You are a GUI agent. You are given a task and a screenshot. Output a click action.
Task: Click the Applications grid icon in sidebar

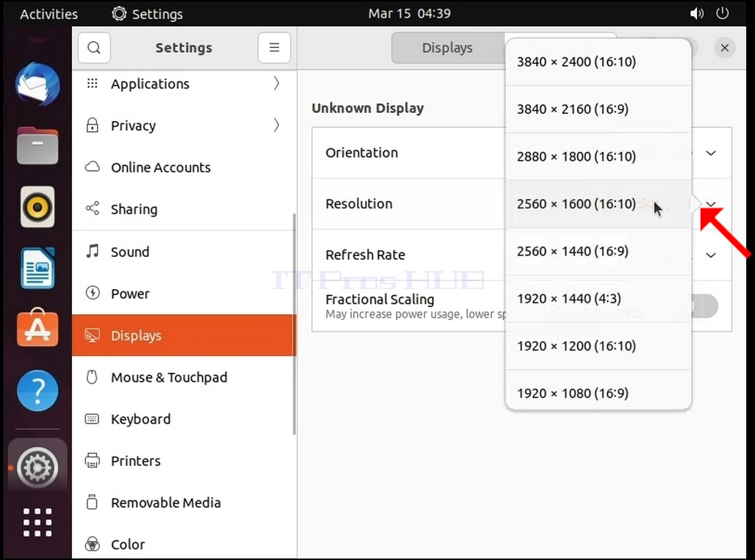click(92, 84)
